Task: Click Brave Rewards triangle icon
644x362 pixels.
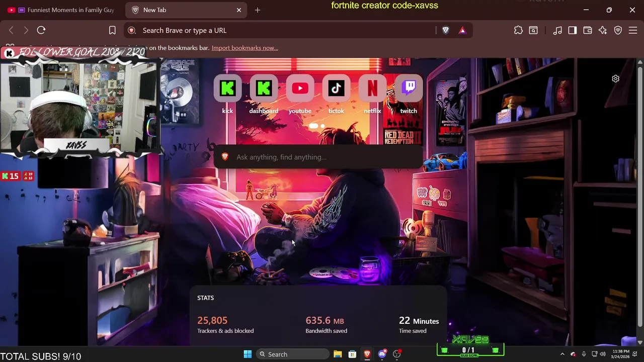Action: [x=462, y=30]
